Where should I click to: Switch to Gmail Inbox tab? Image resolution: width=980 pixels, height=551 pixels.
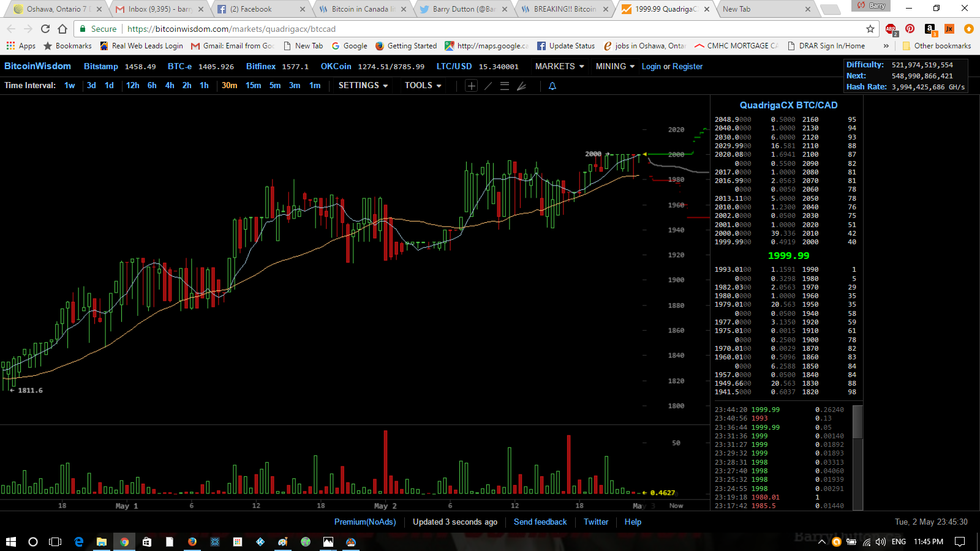158,9
